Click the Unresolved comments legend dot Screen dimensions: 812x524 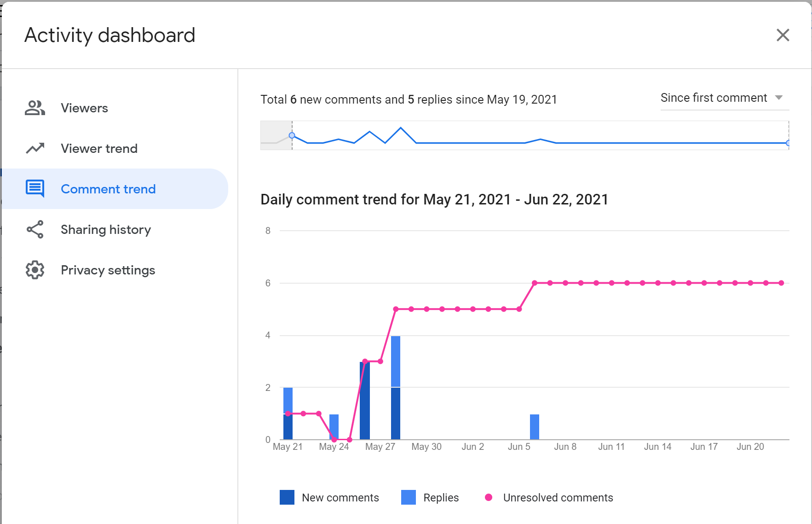pos(489,497)
